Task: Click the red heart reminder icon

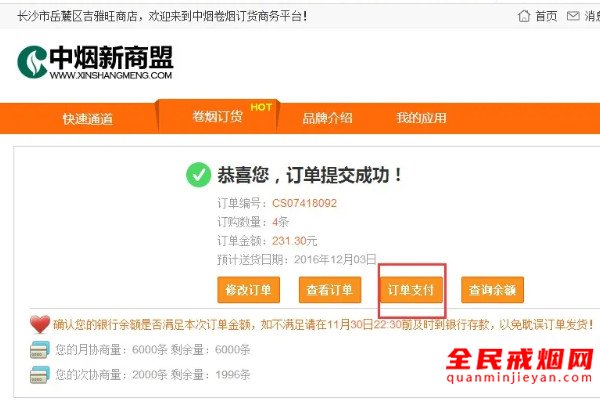Action: pos(40,324)
